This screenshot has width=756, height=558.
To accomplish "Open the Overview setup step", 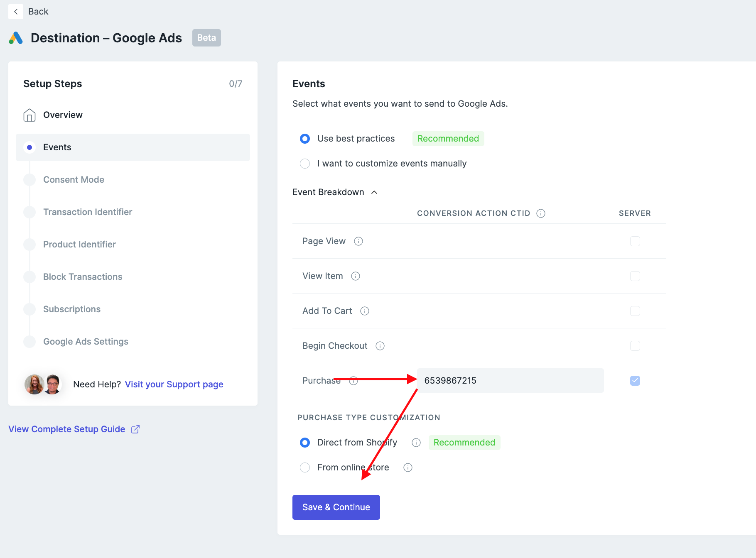I will click(63, 115).
